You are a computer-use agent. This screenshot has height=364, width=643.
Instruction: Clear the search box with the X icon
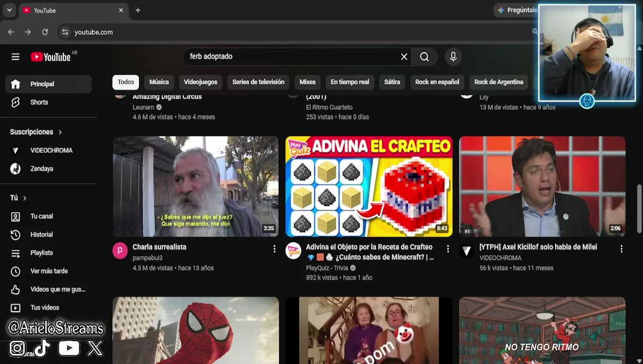click(404, 57)
